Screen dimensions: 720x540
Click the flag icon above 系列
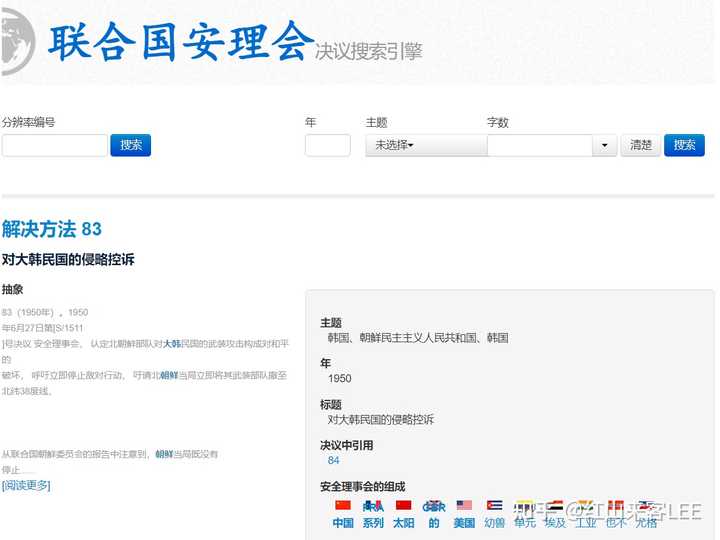click(373, 506)
